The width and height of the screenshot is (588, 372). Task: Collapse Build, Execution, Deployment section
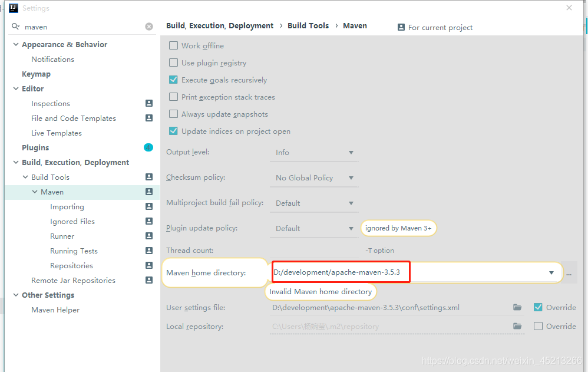[16, 162]
